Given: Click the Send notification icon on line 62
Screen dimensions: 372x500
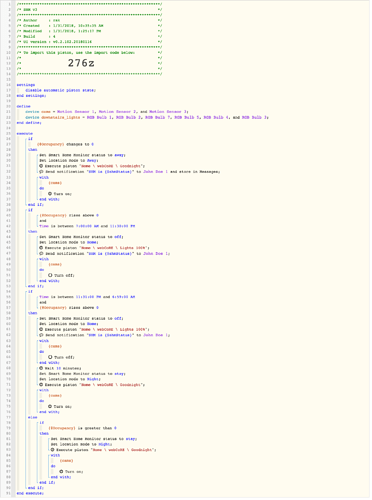Looking at the screenshot, I should 41,335.
